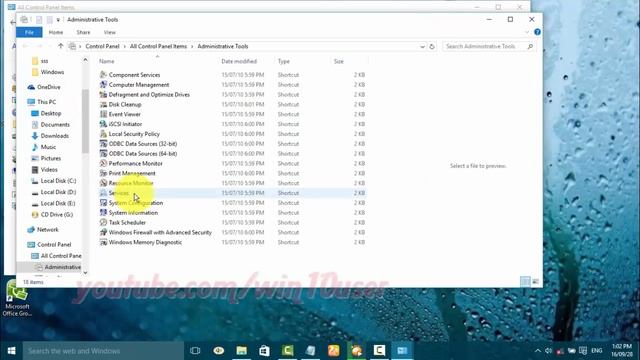The width and height of the screenshot is (640, 360).
Task: Switch to large icons view layout
Action: coord(536,282)
